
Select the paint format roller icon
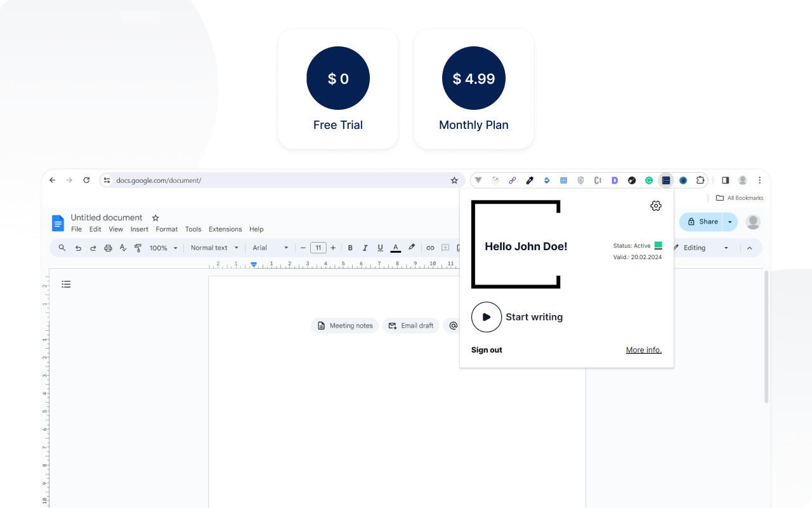pos(138,248)
